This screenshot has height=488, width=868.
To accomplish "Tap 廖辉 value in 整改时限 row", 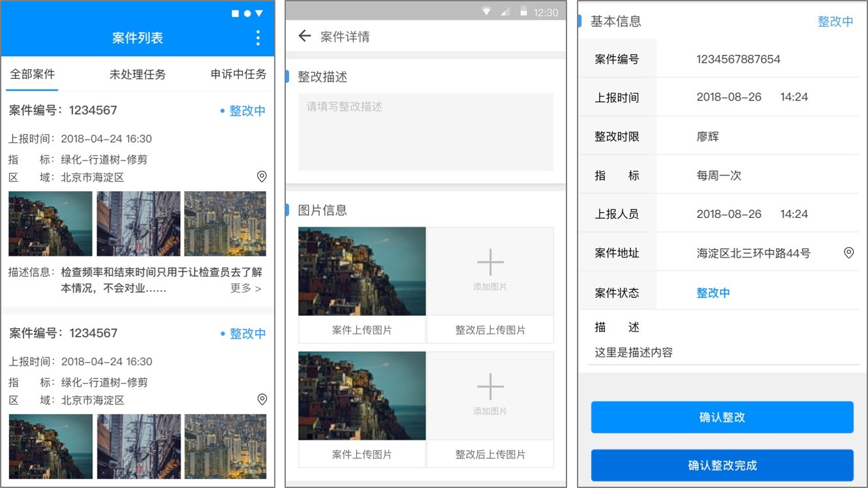I will click(x=707, y=137).
